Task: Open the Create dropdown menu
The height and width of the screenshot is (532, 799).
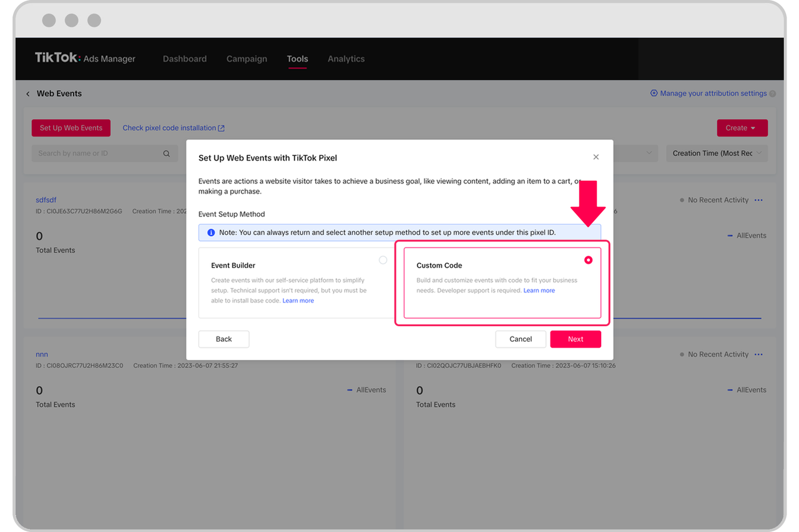Action: (x=742, y=127)
